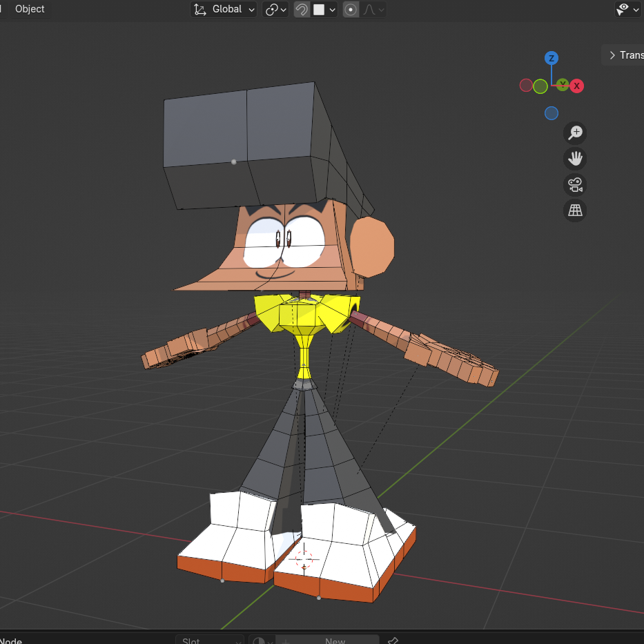Toggle proportional editing circle button
This screenshot has height=644, width=644.
(351, 10)
